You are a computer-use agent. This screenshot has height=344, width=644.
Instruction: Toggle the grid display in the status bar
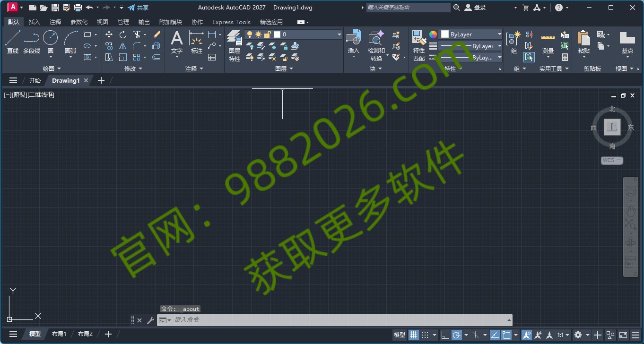tap(413, 335)
